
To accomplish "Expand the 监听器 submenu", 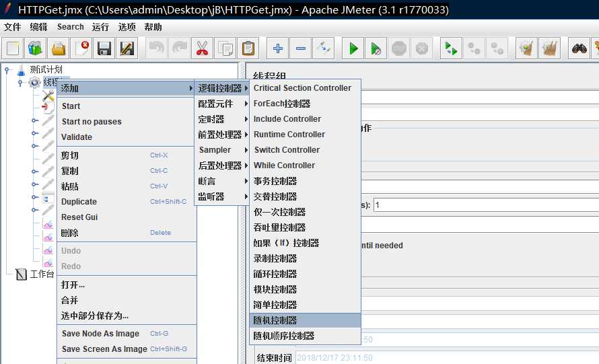I will pyautogui.click(x=222, y=196).
